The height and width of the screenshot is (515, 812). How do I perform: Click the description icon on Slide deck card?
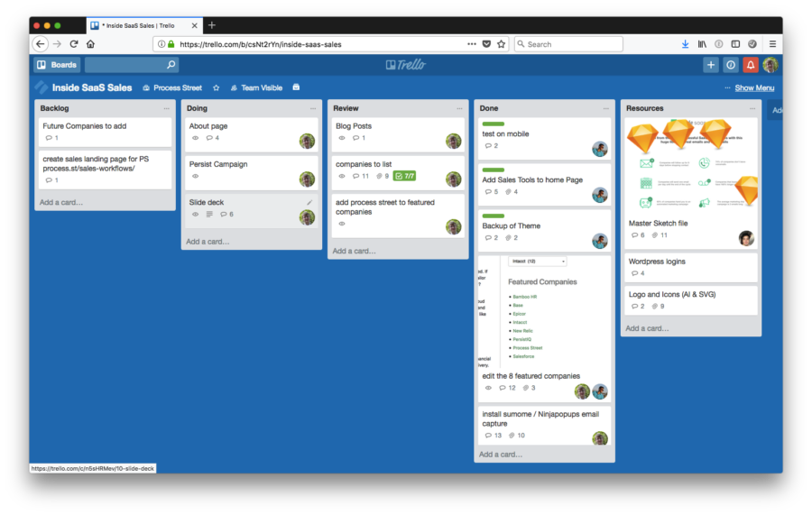point(209,215)
